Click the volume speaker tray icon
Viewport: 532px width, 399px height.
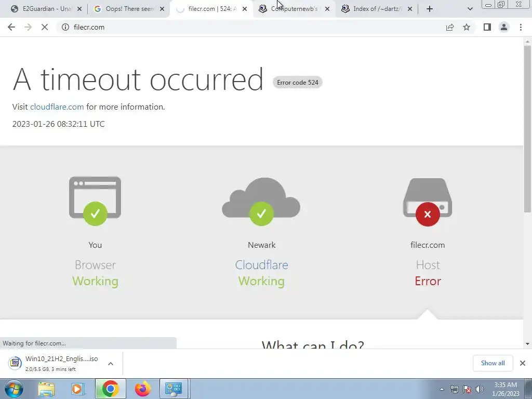click(x=480, y=390)
